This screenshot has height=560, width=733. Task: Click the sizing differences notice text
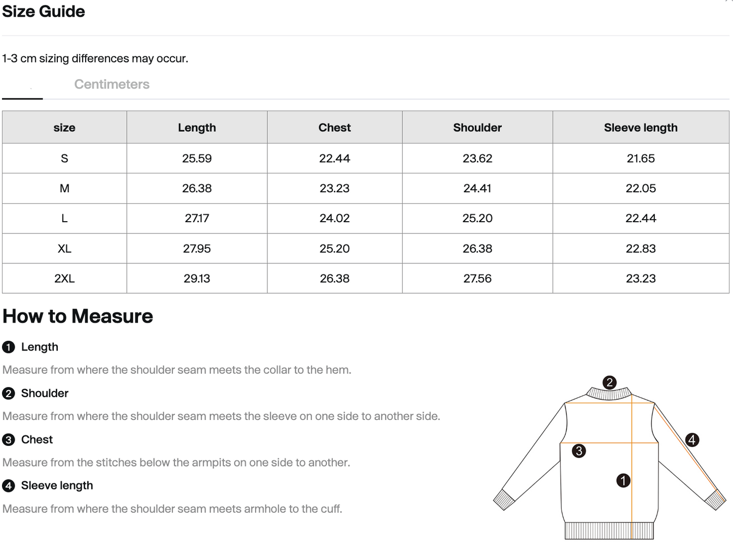pos(95,58)
